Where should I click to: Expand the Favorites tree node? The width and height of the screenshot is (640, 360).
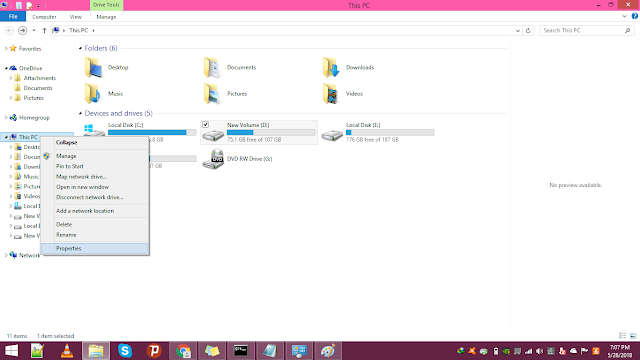(6, 49)
